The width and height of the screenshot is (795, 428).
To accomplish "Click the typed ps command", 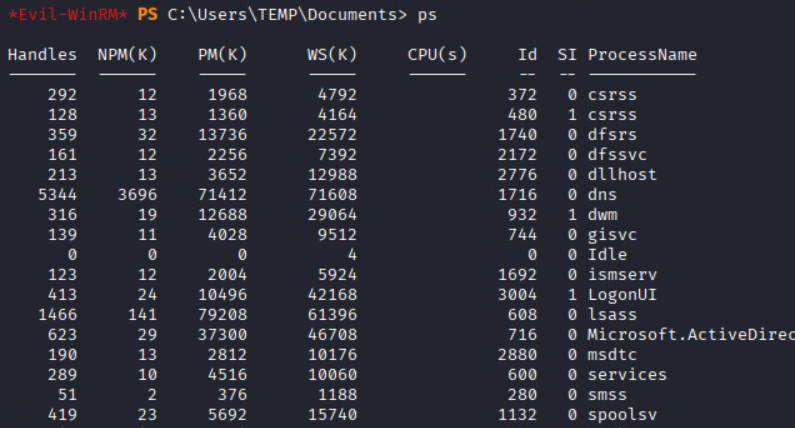I will [x=427, y=16].
